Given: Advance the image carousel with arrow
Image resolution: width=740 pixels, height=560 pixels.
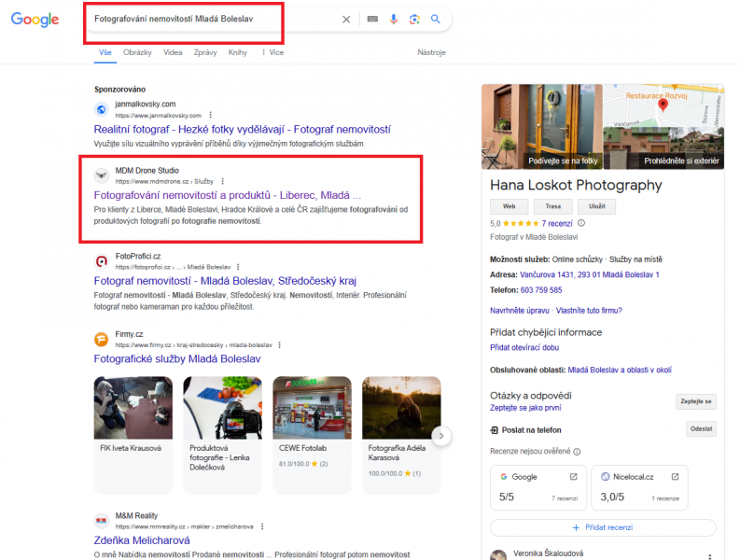Looking at the screenshot, I should pos(441,436).
